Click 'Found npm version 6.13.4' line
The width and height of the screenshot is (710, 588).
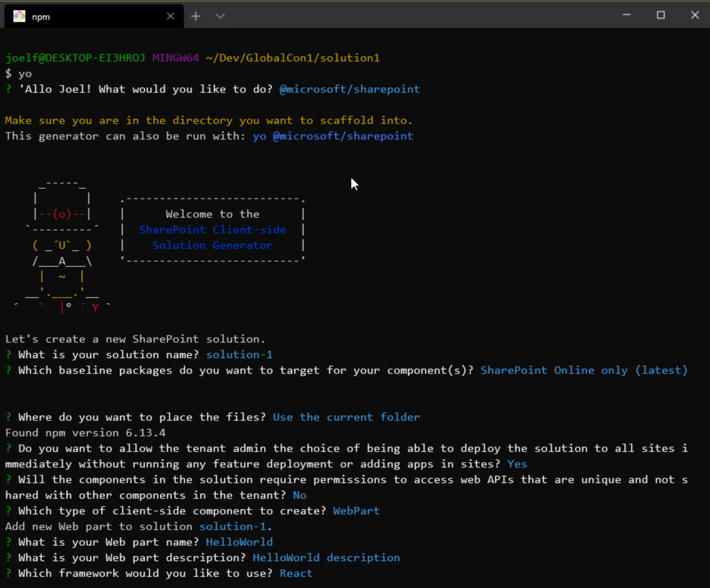85,433
